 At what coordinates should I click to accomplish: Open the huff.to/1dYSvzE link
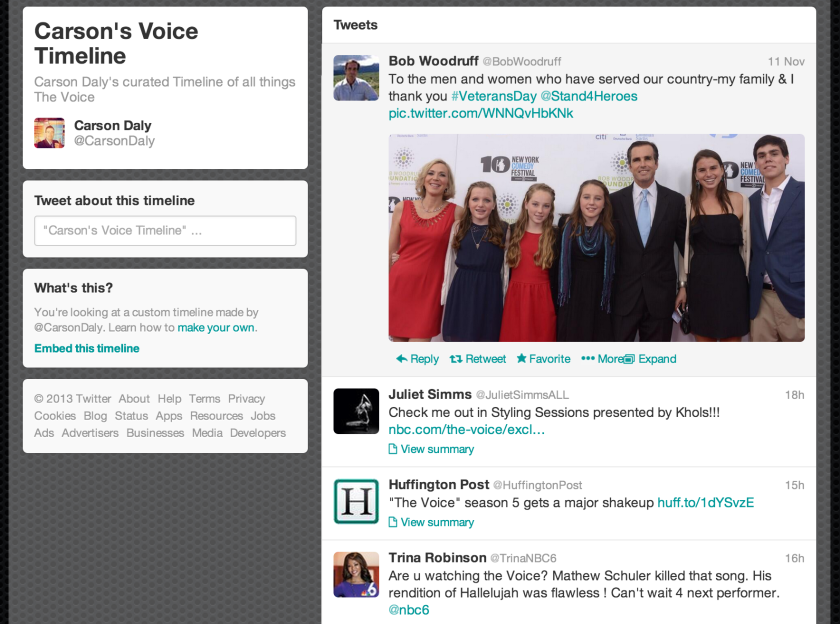point(706,502)
